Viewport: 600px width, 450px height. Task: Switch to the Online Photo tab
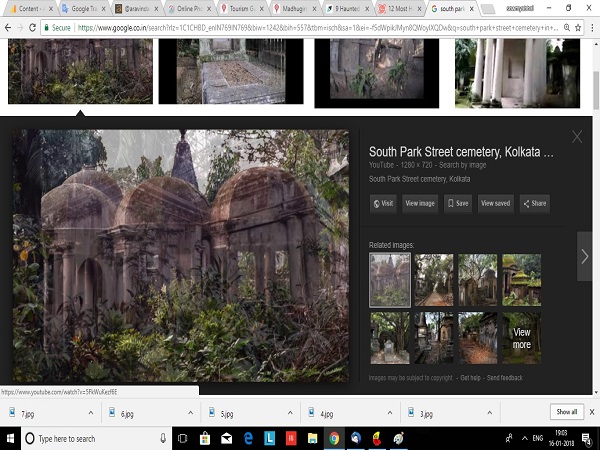tap(190, 8)
